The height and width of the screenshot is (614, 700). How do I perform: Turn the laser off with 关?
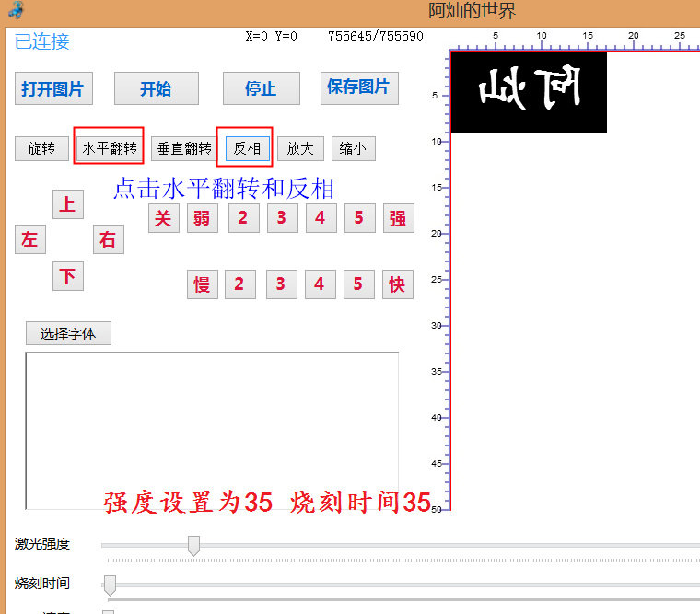pos(163,218)
